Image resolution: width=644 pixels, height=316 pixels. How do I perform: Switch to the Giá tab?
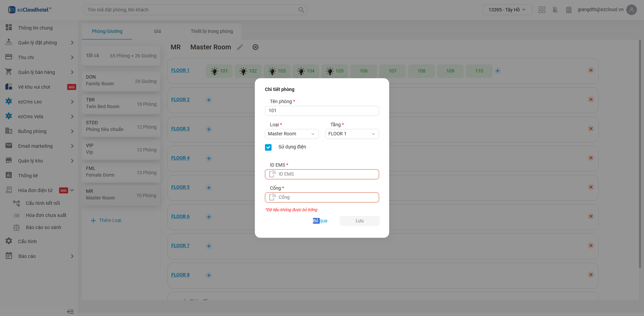tap(157, 31)
